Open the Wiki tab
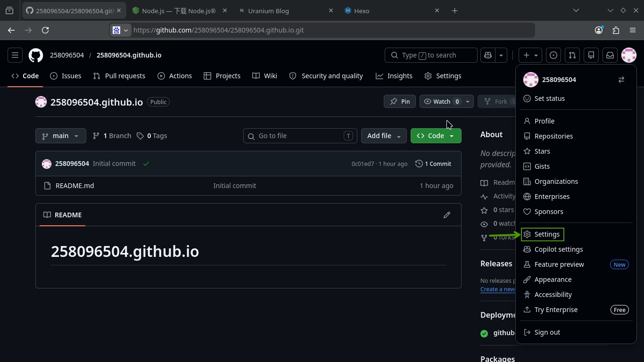Viewport: 644px width, 362px height. pos(265,76)
